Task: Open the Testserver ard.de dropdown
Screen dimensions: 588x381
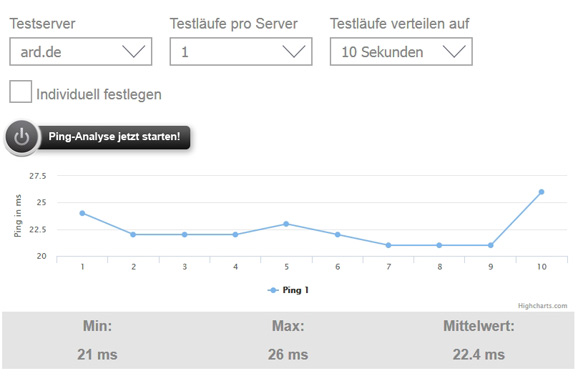Action: click(81, 52)
